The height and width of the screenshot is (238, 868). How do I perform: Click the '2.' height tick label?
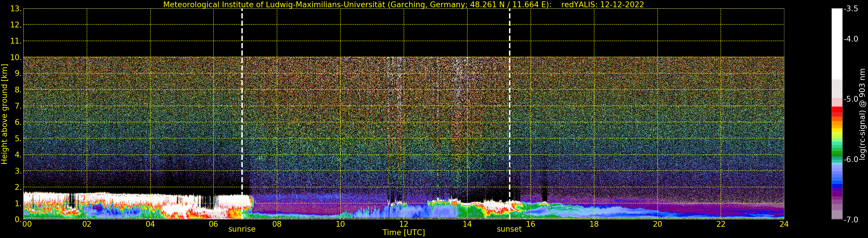[x=18, y=187]
